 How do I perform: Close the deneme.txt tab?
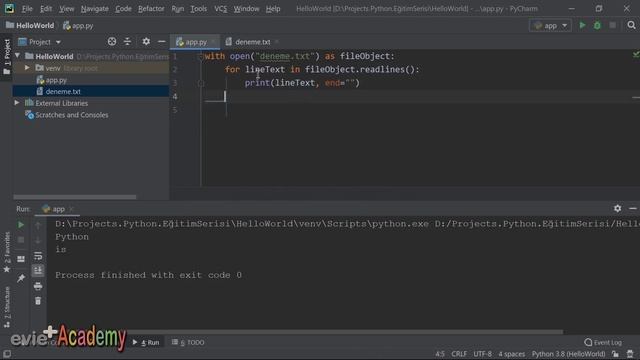tap(277, 42)
